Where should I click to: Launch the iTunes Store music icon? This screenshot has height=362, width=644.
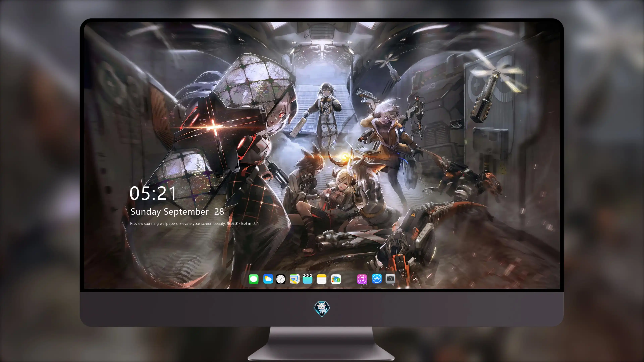[362, 279]
